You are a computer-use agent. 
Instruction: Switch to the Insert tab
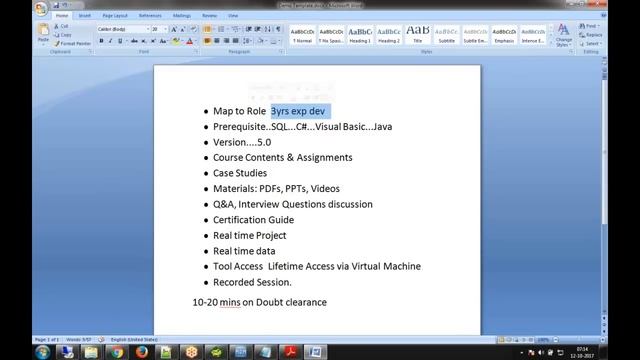pos(84,16)
